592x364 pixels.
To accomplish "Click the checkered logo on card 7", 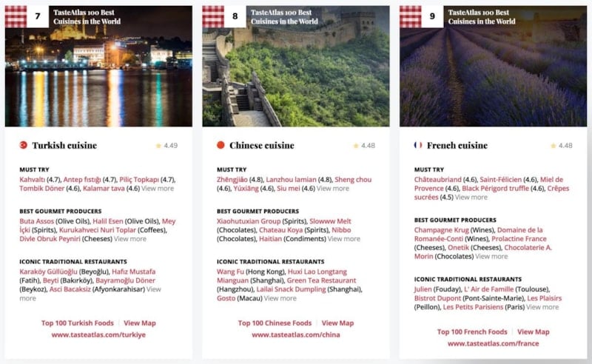I will 16,16.
